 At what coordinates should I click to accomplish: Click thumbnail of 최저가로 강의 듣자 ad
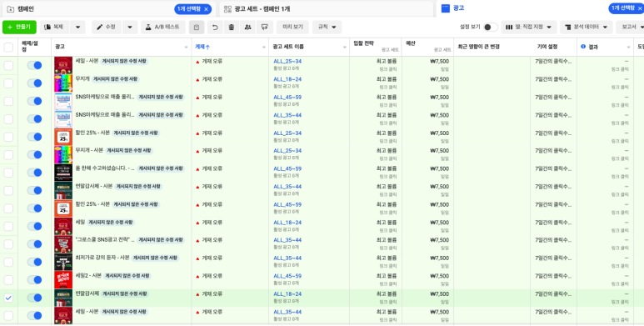63,262
